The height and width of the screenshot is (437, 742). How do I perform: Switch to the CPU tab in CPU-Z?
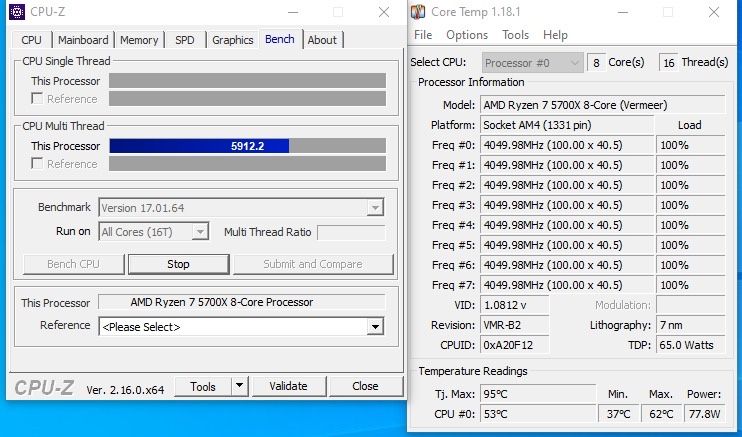[31, 40]
